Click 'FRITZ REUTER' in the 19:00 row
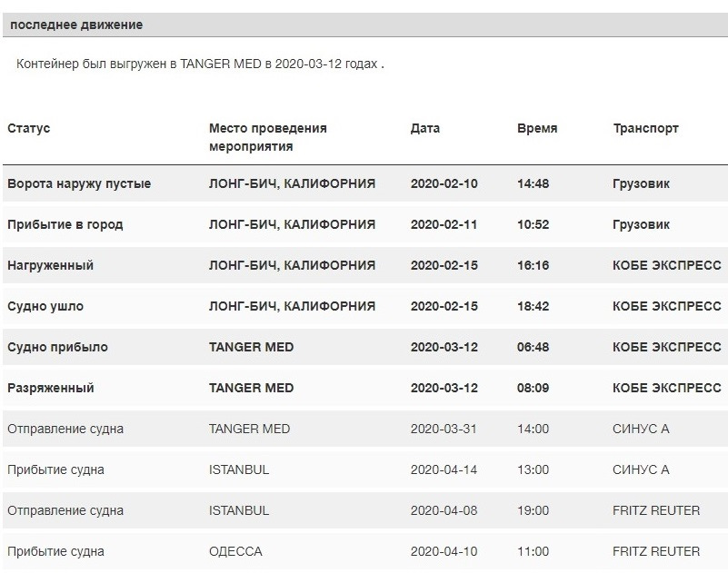Image resolution: width=728 pixels, height=573 pixels. point(656,510)
